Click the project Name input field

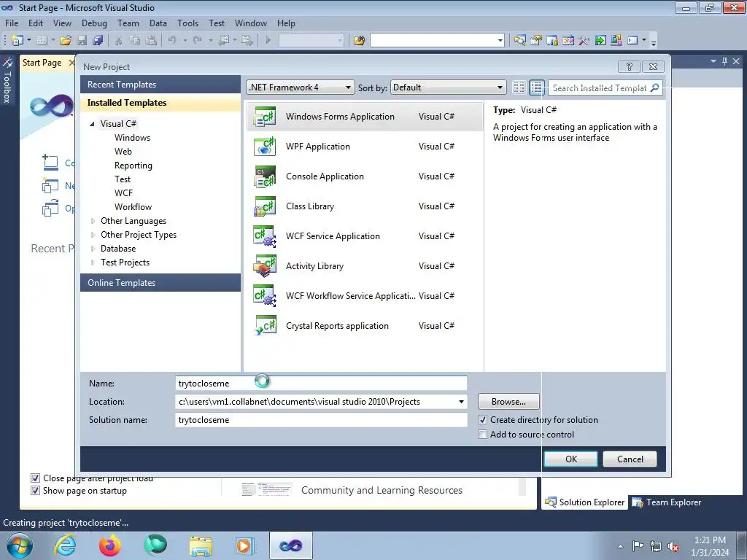[321, 384]
